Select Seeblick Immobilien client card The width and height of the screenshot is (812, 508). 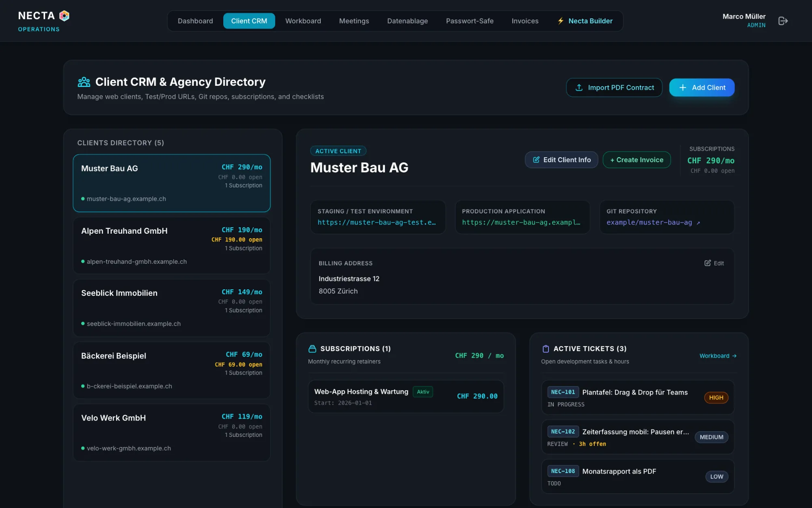(x=171, y=308)
